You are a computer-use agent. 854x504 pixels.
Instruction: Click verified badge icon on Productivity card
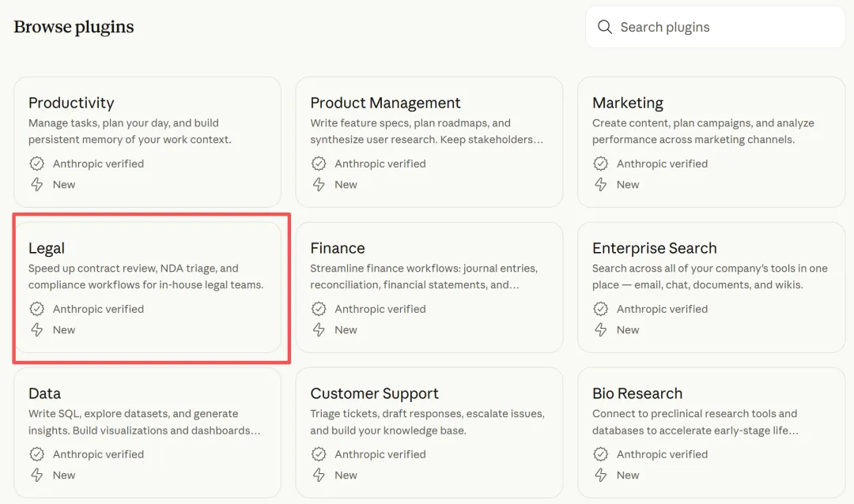36,164
